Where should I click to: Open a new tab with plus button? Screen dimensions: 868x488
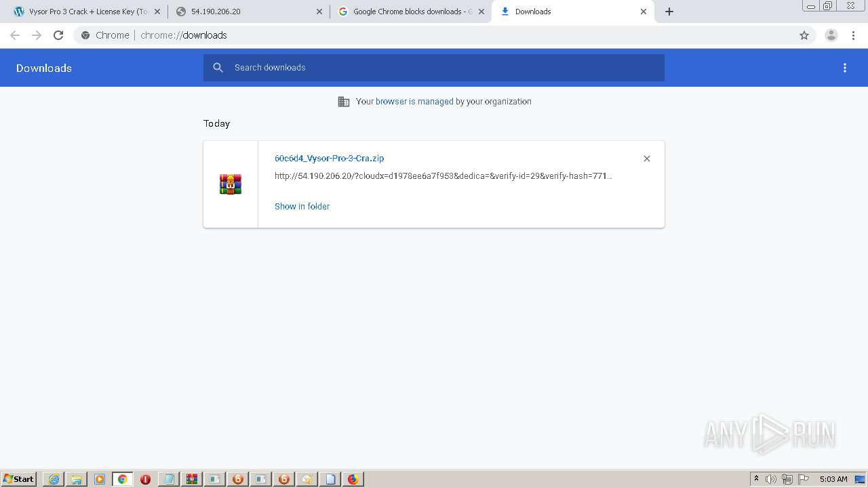pyautogui.click(x=669, y=12)
